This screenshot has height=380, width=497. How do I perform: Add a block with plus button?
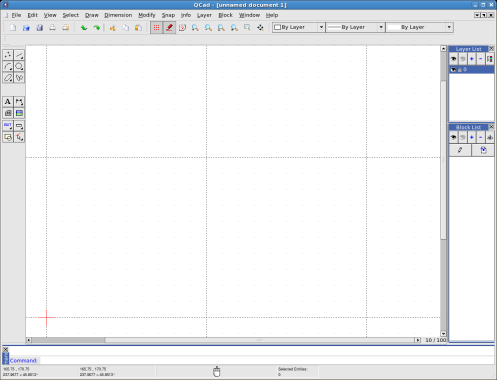click(x=472, y=137)
